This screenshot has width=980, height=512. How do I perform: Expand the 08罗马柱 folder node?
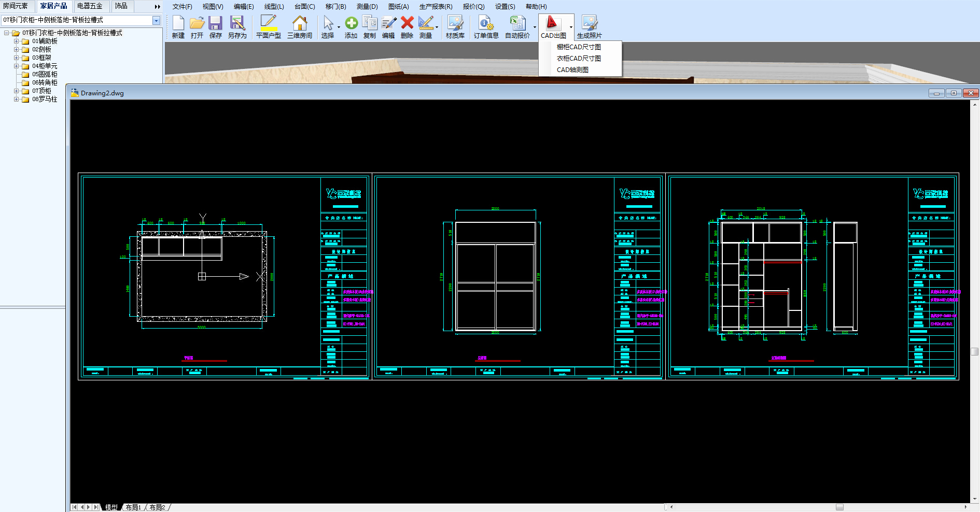(x=16, y=99)
